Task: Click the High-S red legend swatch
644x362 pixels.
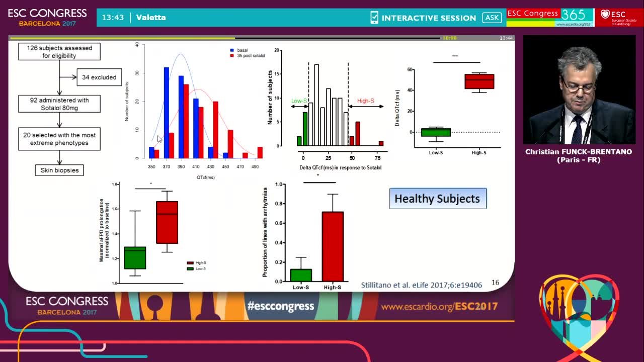Action: [x=190, y=263]
